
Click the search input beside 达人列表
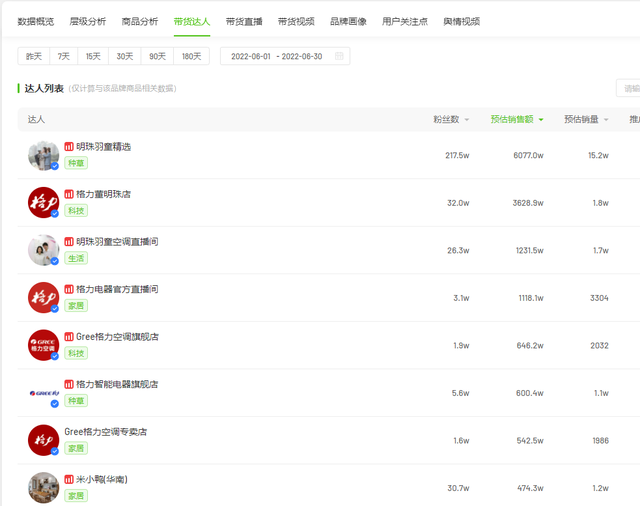coord(628,88)
